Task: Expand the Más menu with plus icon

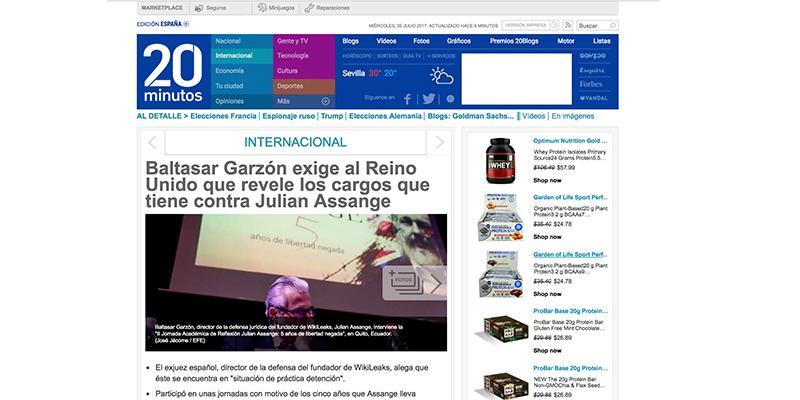Action: [x=325, y=101]
